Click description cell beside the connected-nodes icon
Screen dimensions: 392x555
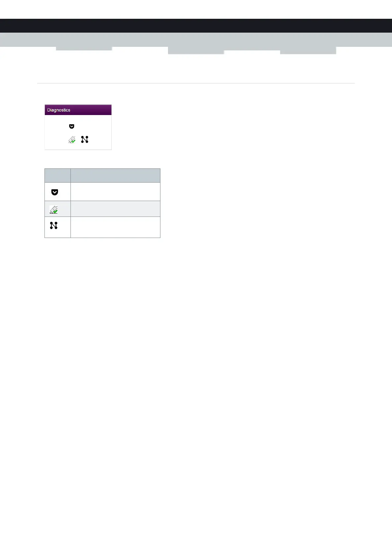point(115,227)
